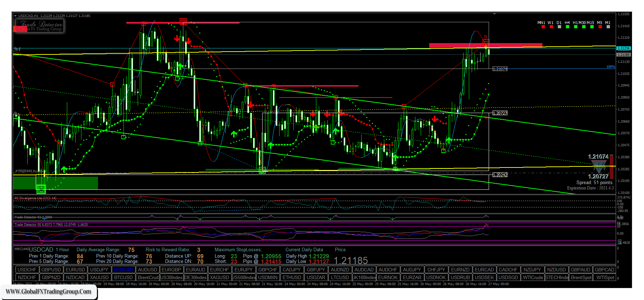This screenshot has height=300, width=644.
Task: Click the H4 green trend indicator square
Action: pyautogui.click(x=568, y=27)
